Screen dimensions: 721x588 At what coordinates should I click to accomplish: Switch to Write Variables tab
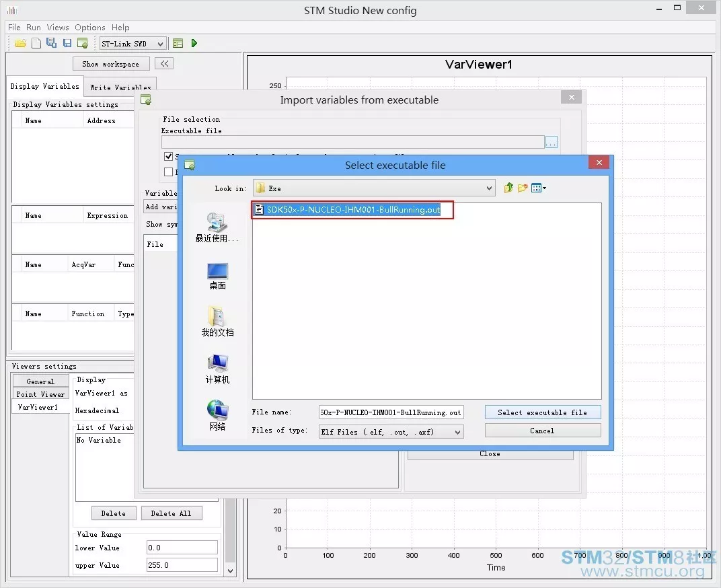[120, 87]
